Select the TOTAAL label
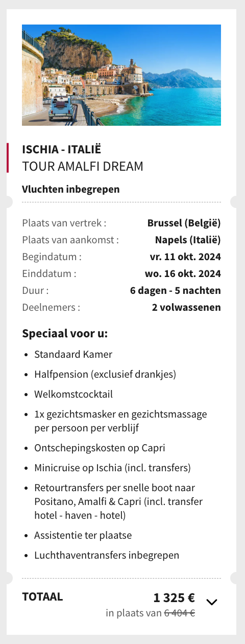Image resolution: width=245 pixels, height=644 pixels. click(42, 596)
